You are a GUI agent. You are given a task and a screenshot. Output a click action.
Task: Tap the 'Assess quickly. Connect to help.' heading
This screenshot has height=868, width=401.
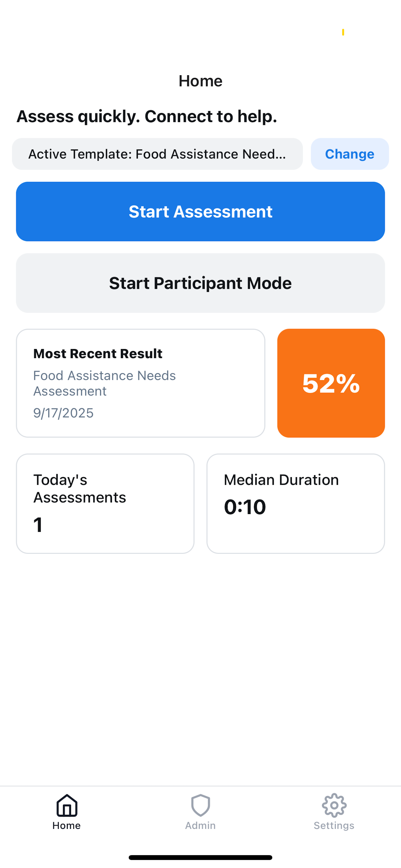tap(147, 116)
